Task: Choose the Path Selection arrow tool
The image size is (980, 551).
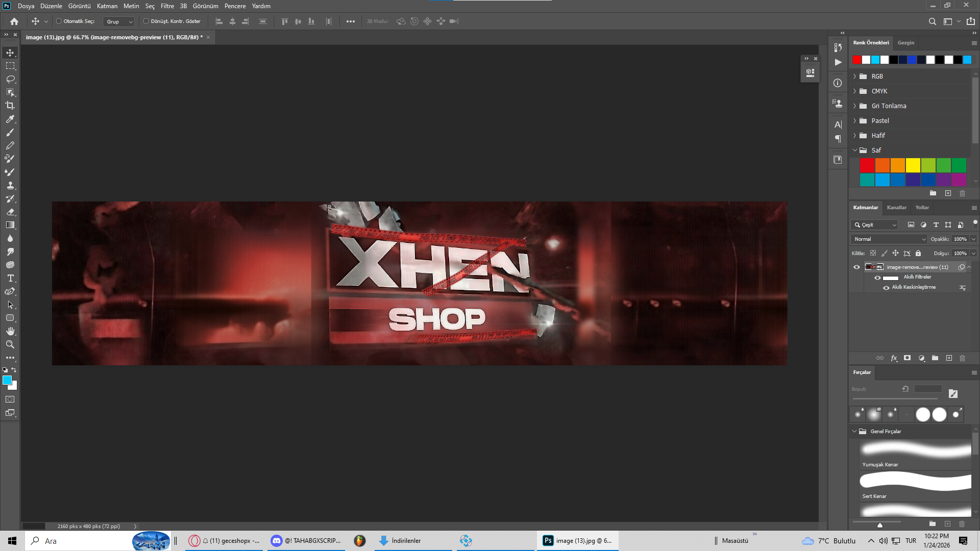Action: tap(10, 305)
